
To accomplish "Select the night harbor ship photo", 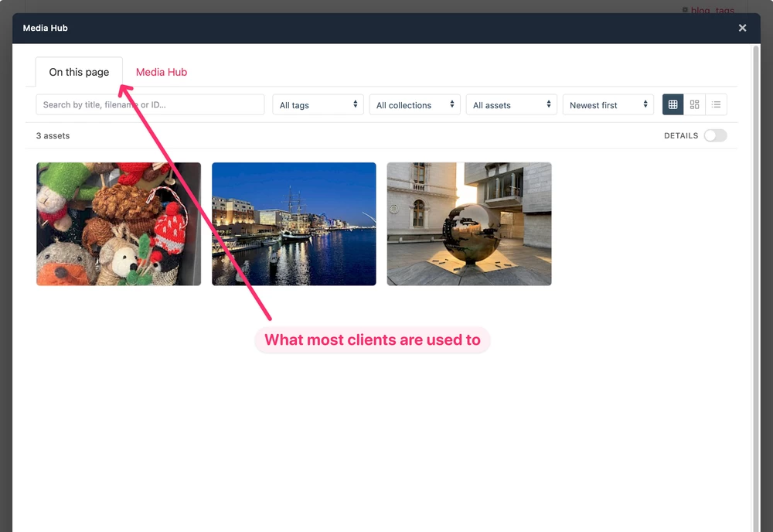I will [294, 223].
